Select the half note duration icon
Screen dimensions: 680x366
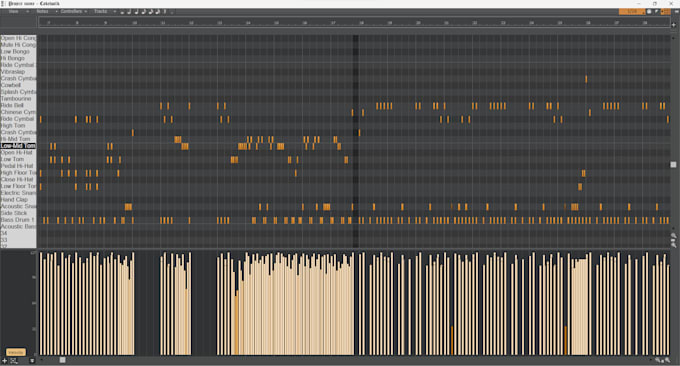point(129,12)
